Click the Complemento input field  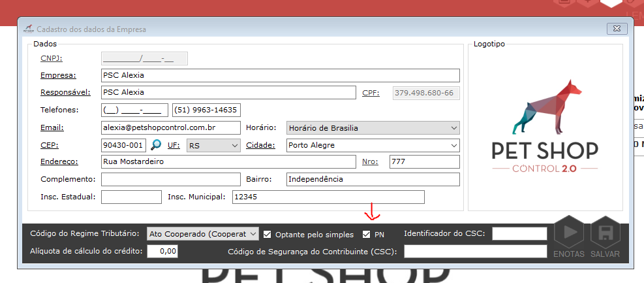point(171,179)
